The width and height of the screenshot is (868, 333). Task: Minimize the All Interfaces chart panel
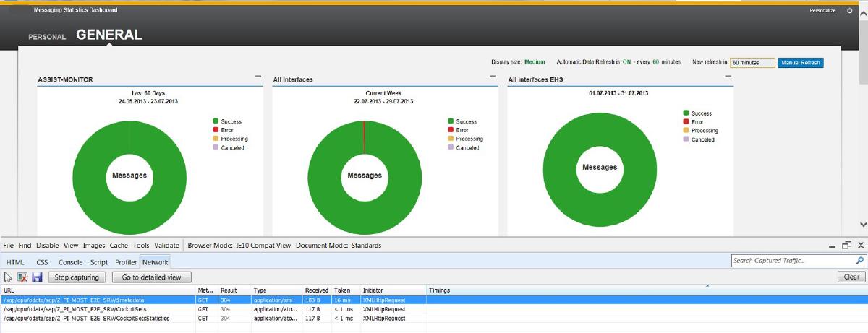click(x=493, y=77)
